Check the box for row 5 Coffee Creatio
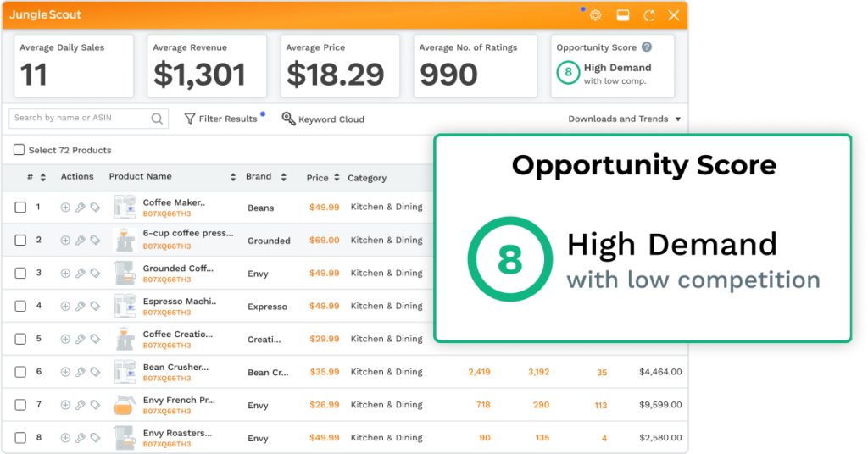Image resolution: width=868 pixels, height=454 pixels. [x=20, y=339]
